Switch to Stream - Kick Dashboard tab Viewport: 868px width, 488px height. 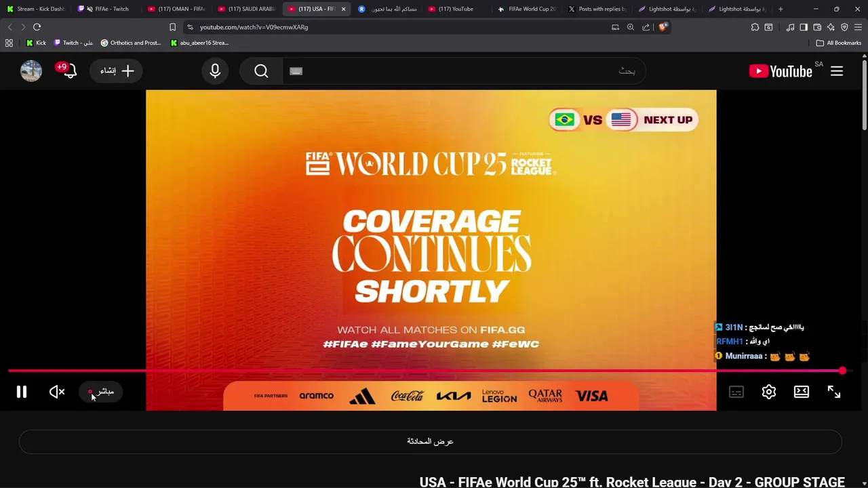pyautogui.click(x=36, y=9)
